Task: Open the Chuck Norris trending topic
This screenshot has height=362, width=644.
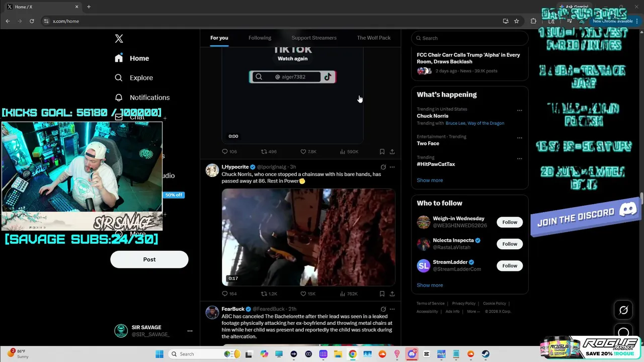Action: tap(432, 116)
